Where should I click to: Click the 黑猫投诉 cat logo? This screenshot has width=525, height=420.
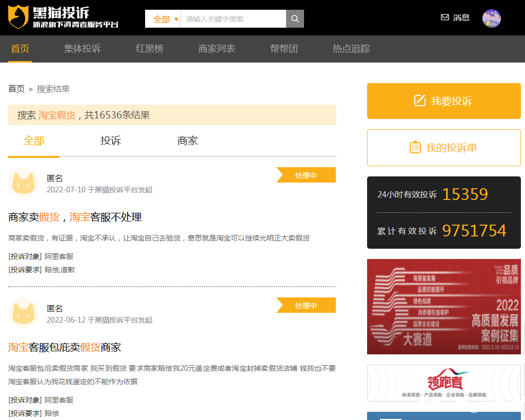[18, 17]
